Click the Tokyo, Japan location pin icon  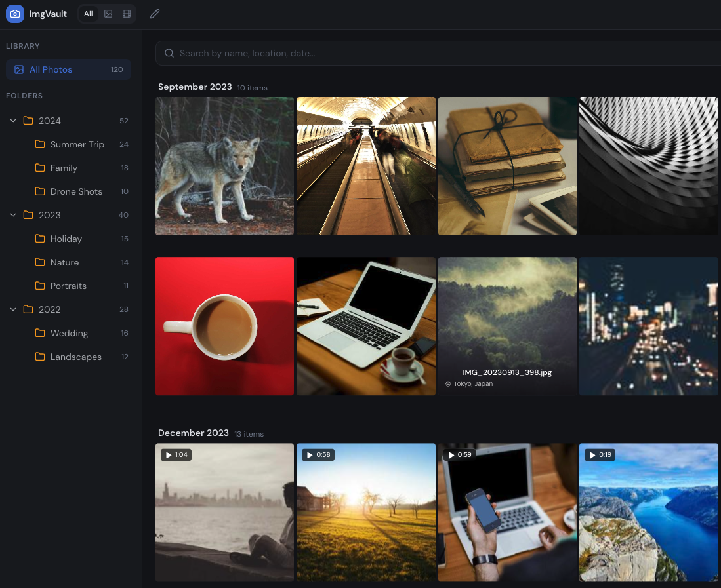(448, 384)
